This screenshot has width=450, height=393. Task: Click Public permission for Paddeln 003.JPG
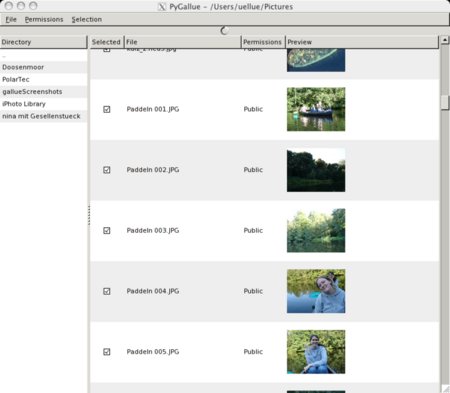tap(253, 231)
